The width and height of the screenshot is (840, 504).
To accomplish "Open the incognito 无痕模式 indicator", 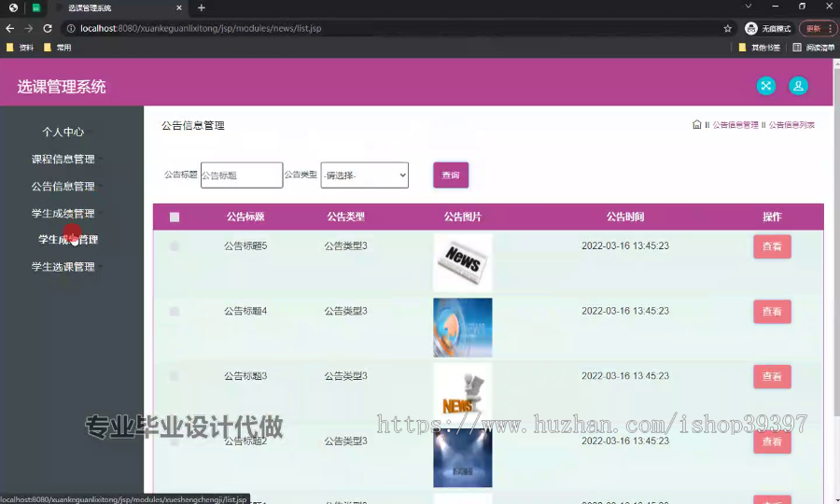I will point(768,28).
